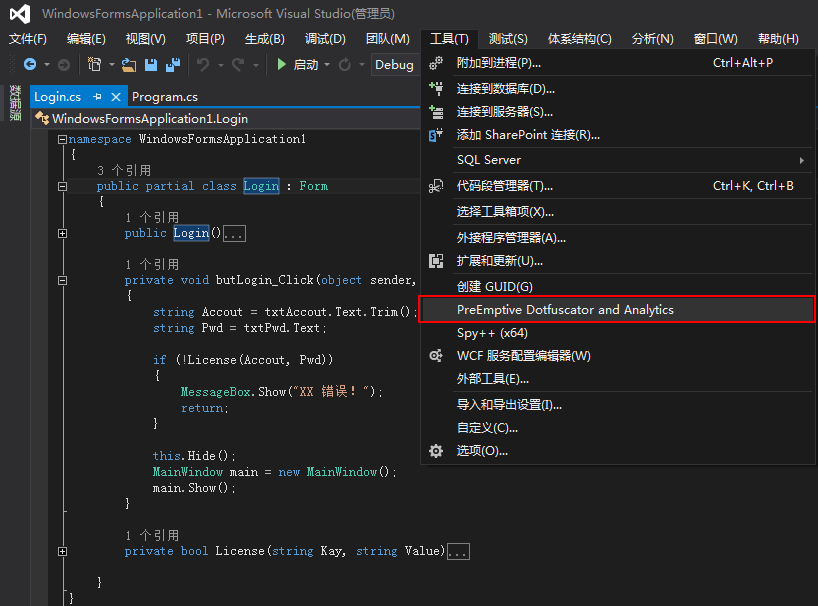
Task: Save the current file with the disk icon
Action: [x=151, y=65]
